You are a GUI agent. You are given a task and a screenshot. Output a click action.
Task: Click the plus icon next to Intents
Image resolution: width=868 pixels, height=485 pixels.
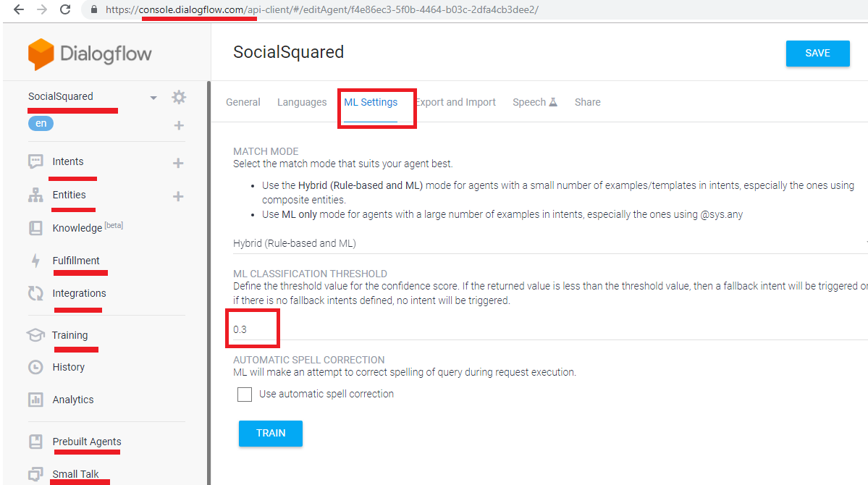coord(178,163)
